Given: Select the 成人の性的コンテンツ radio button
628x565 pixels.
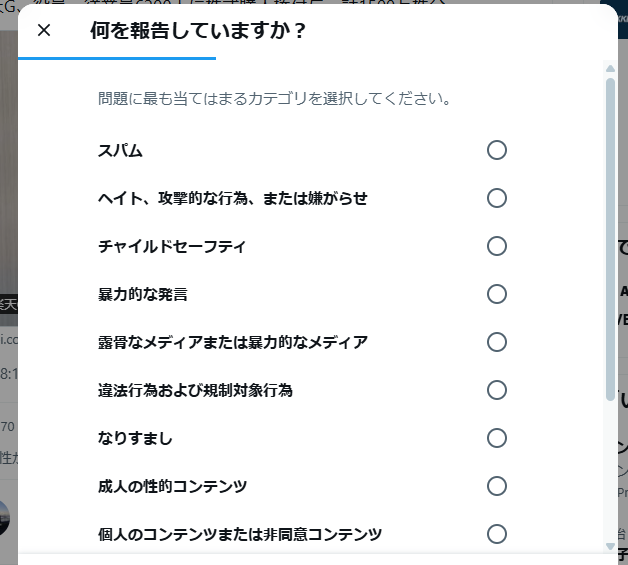Looking at the screenshot, I should (497, 486).
